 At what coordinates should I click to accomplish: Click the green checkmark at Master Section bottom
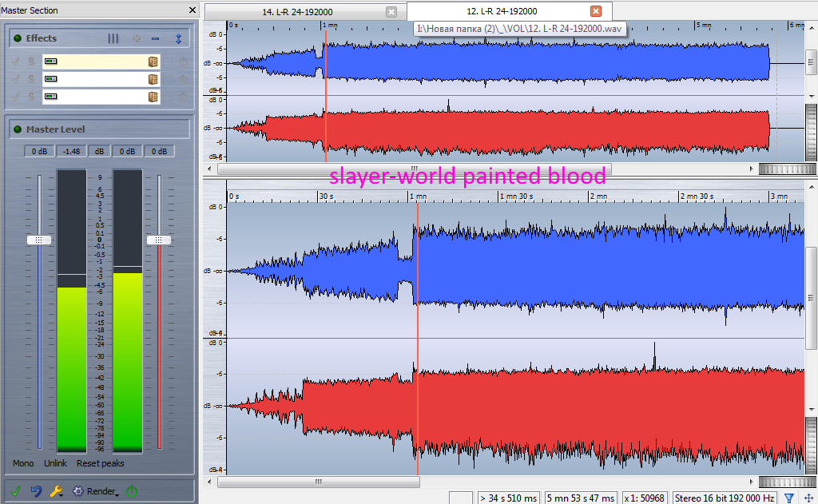15,491
